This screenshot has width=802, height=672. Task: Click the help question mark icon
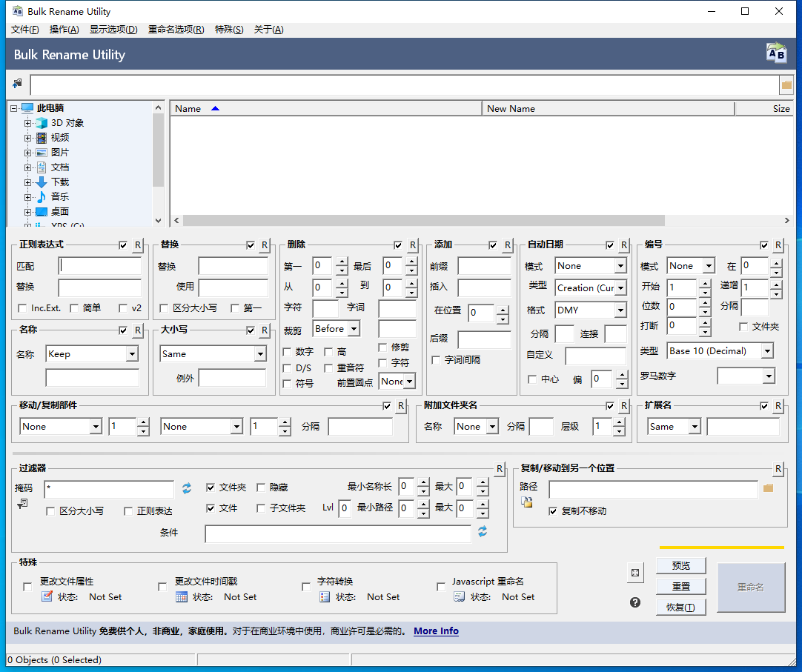(x=635, y=602)
